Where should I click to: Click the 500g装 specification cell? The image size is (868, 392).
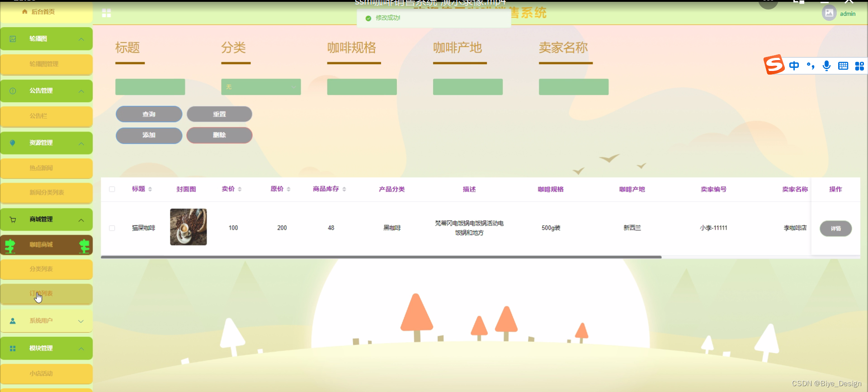pos(551,228)
